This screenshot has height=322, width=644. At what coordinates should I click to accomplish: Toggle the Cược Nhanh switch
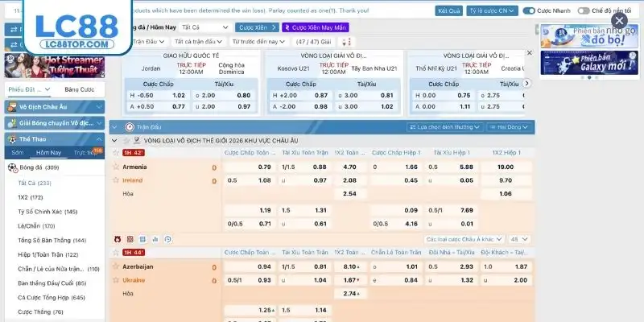click(528, 11)
